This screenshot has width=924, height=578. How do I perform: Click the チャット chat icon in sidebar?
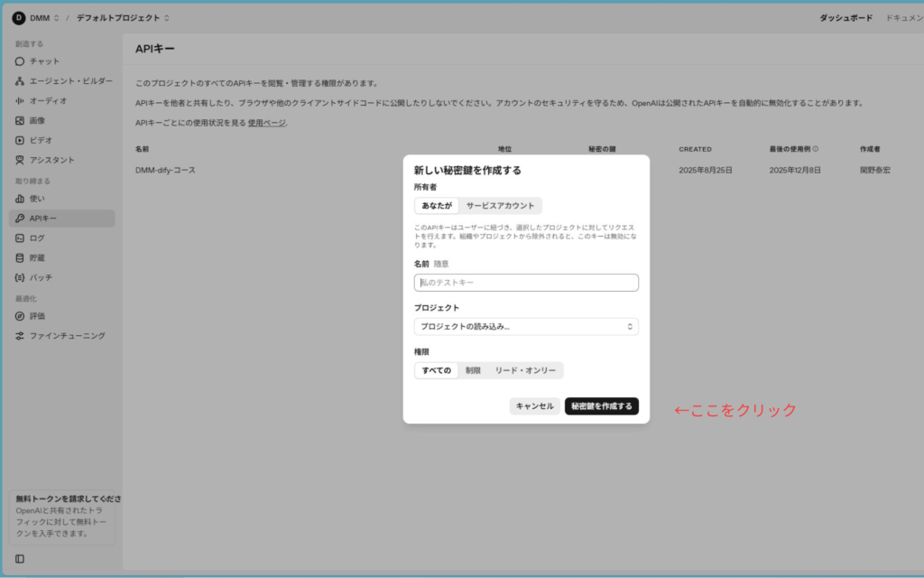pos(20,61)
